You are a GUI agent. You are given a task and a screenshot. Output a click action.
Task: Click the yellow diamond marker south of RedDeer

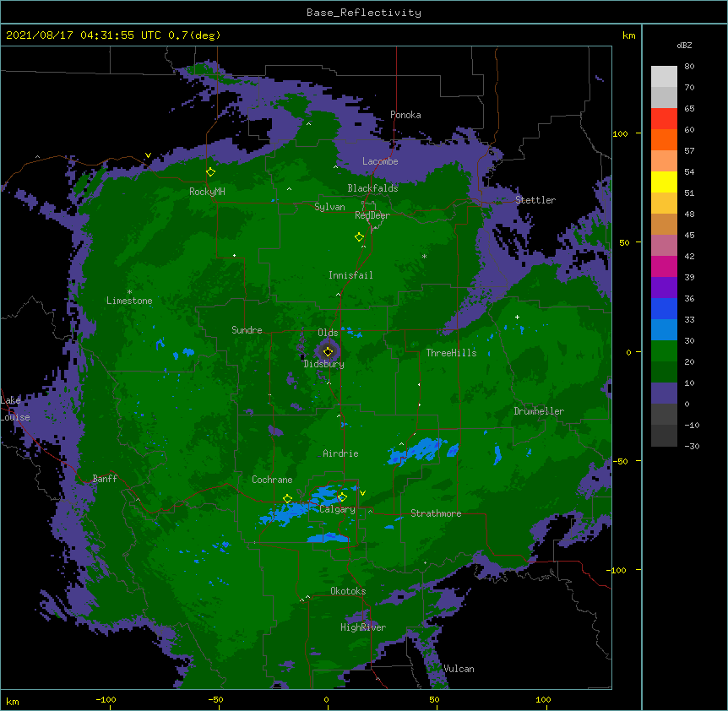pyautogui.click(x=359, y=237)
